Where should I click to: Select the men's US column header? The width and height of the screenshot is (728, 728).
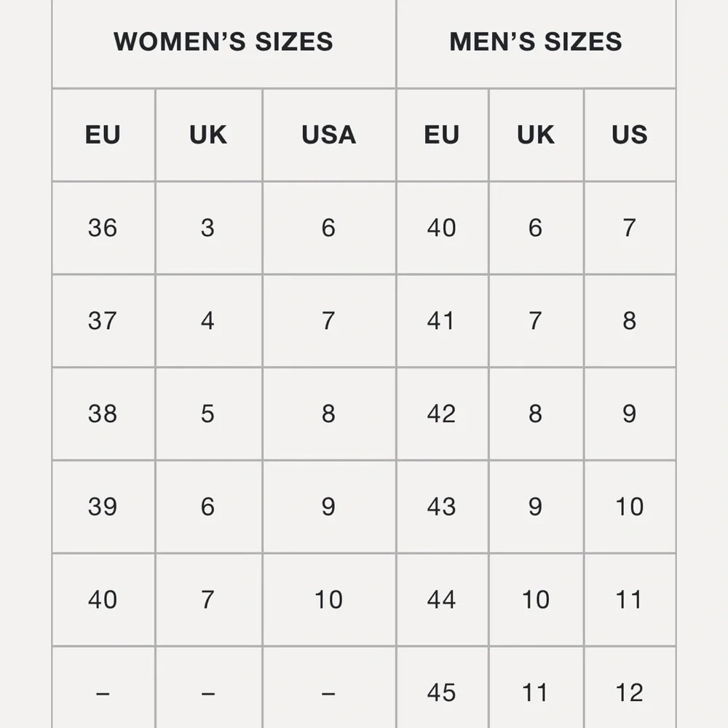[x=629, y=135]
